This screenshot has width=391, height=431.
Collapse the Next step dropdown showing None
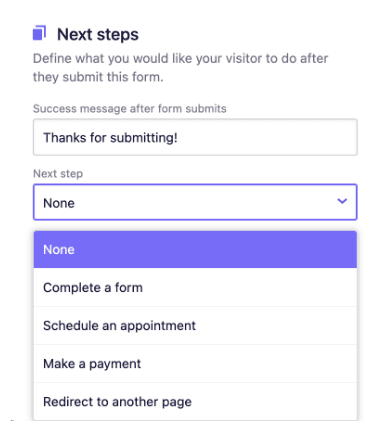pos(195,202)
